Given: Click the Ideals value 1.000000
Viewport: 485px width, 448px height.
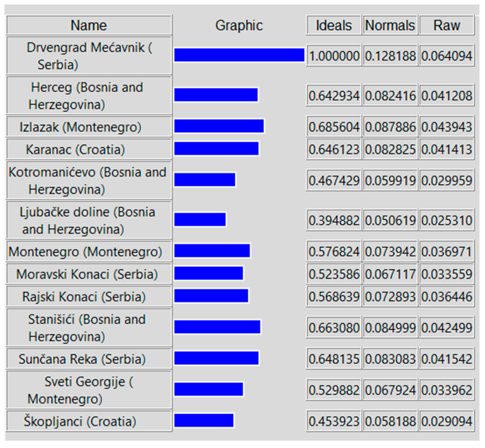Looking at the screenshot, I should coord(334,56).
